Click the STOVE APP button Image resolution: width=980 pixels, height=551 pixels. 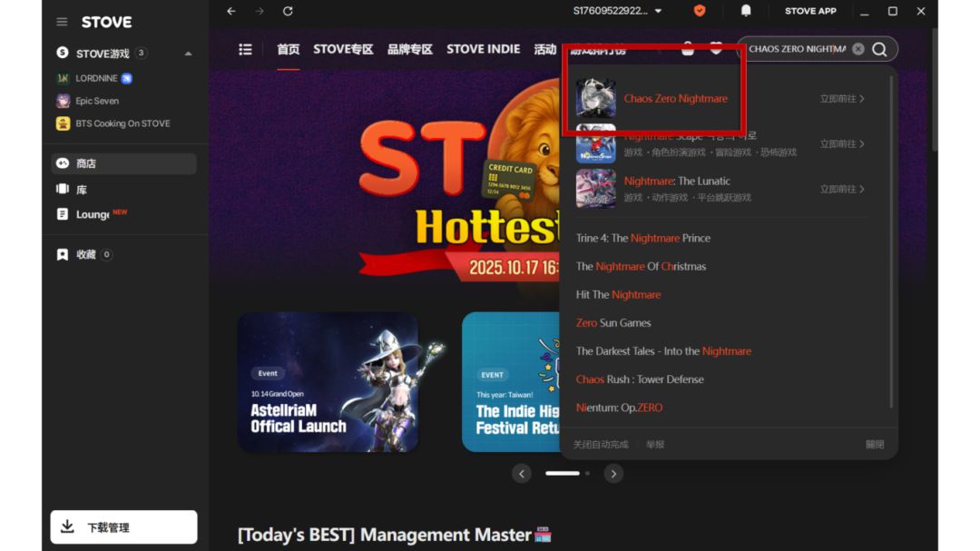(x=810, y=11)
